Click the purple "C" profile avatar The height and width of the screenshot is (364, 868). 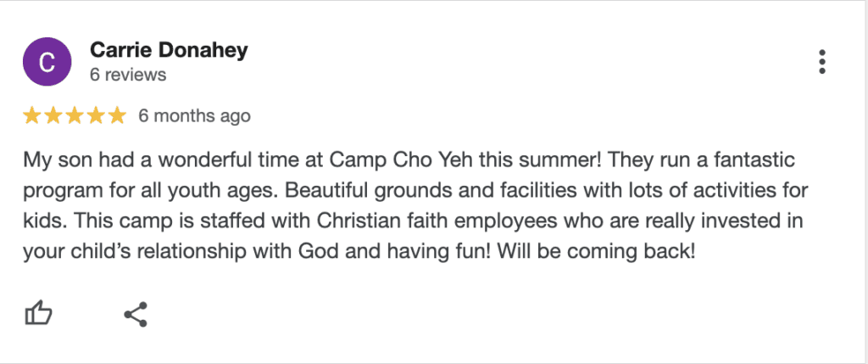click(x=47, y=62)
